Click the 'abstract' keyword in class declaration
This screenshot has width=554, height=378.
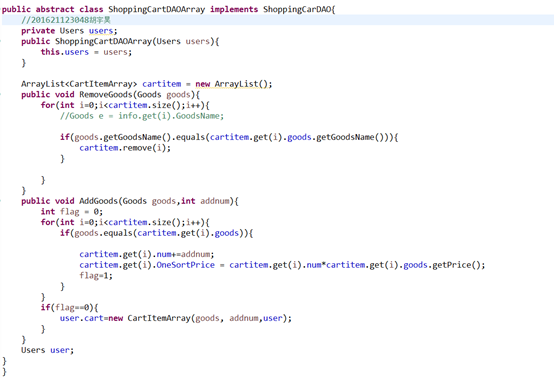click(55, 9)
